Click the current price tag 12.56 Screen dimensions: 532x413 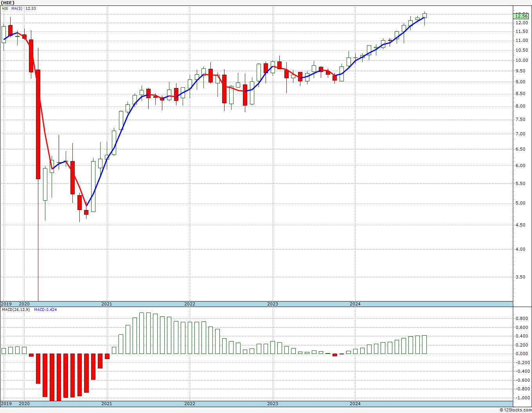coord(521,16)
